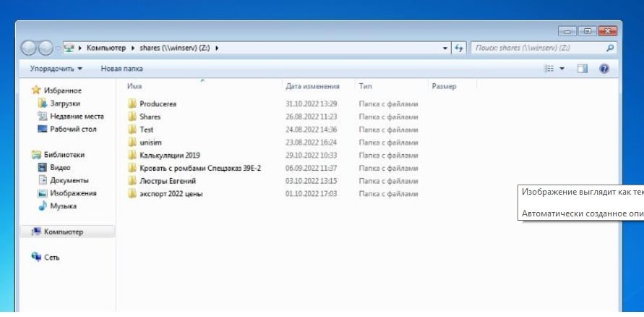Expand the arrow after Компьютер in address bar

[x=133, y=48]
